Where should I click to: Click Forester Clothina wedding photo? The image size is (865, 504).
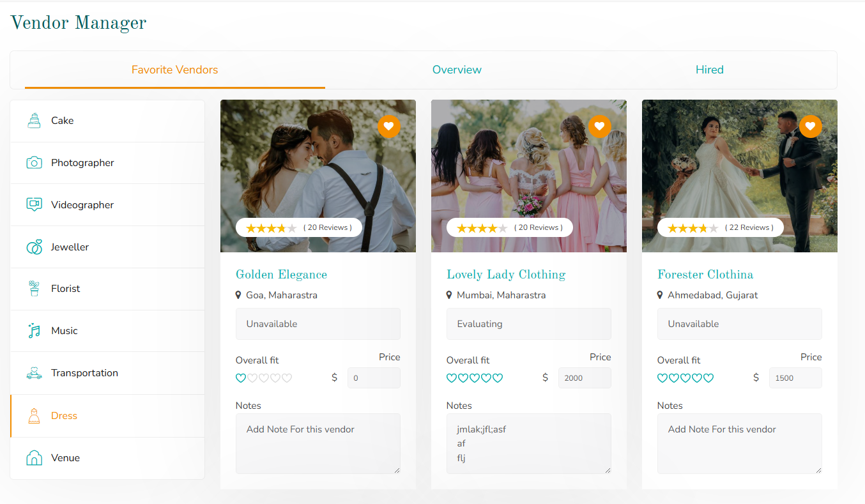(740, 176)
